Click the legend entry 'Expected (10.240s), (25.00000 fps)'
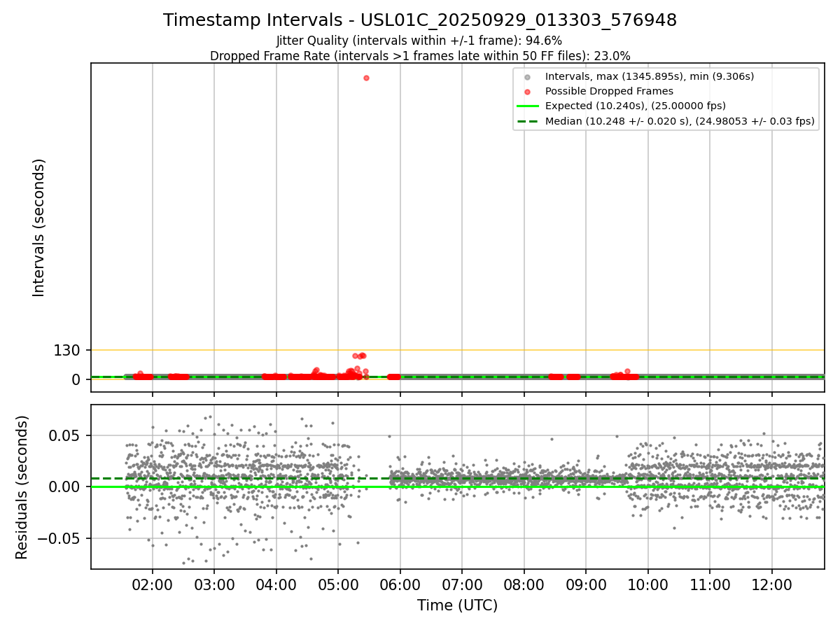The height and width of the screenshot is (630, 840). (635, 106)
